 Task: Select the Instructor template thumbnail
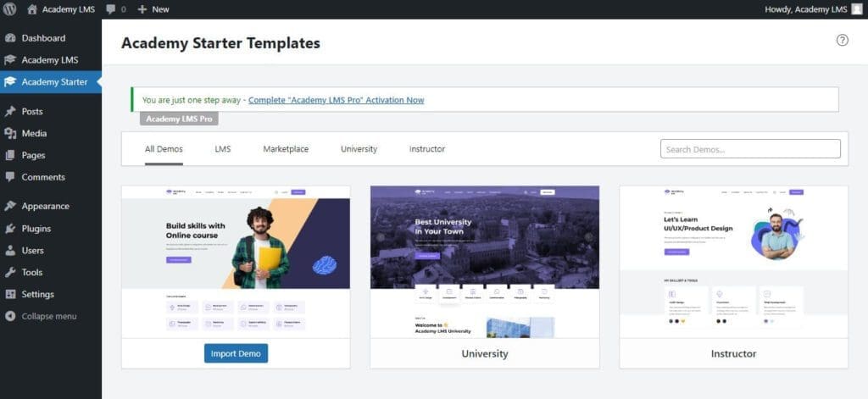click(x=733, y=261)
